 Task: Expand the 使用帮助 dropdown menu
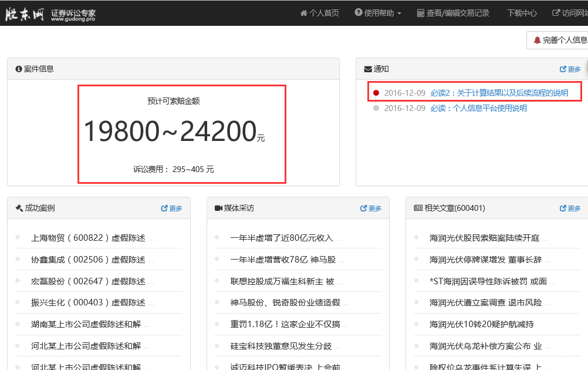coord(379,13)
